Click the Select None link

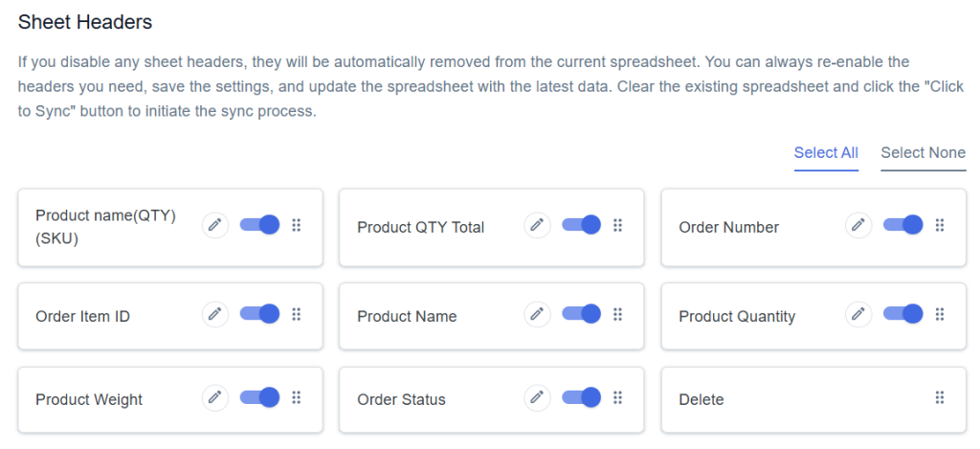[x=924, y=152]
